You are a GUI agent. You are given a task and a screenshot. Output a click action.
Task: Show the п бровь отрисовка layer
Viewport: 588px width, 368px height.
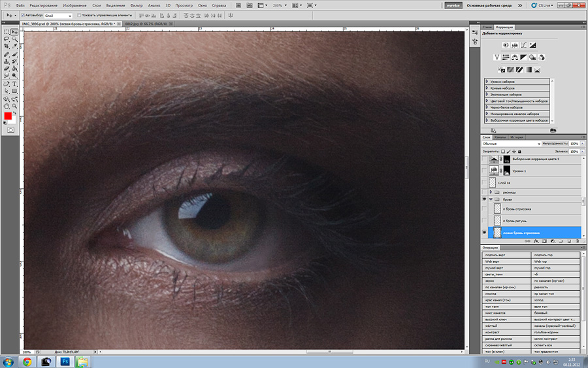click(x=485, y=209)
